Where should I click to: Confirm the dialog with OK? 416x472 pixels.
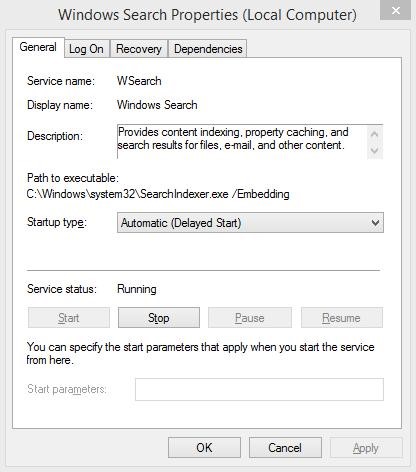click(x=204, y=448)
